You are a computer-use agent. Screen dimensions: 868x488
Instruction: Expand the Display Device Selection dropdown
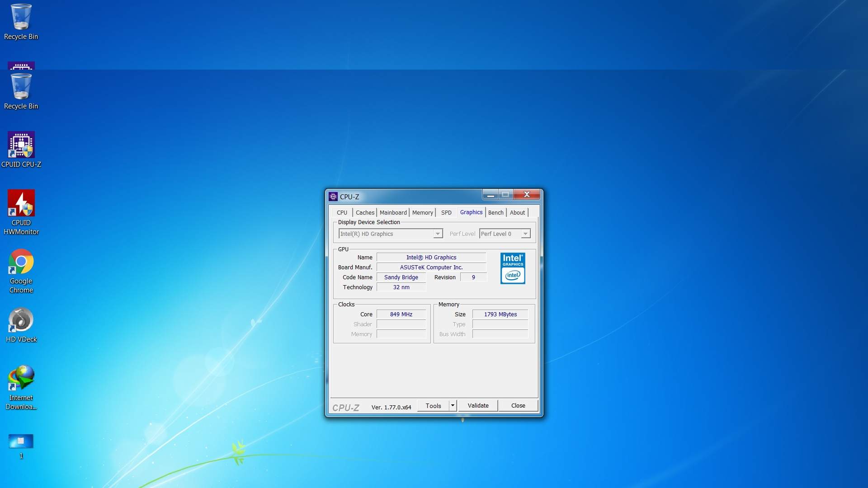437,234
